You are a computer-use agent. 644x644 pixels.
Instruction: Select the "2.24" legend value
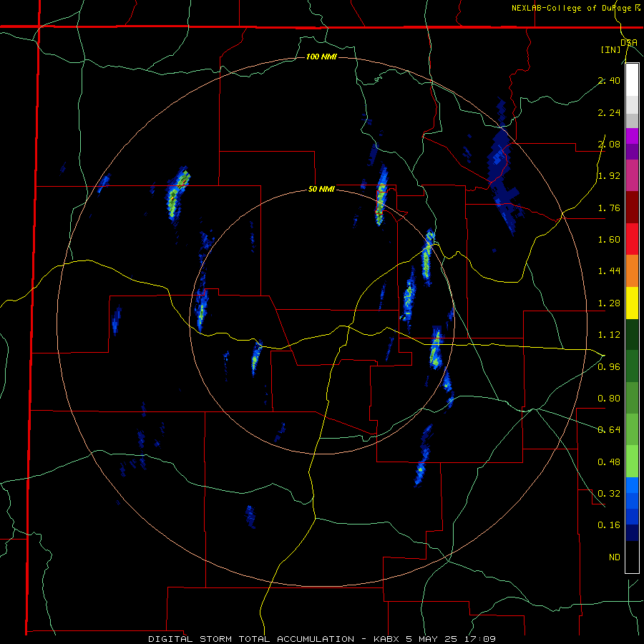(x=609, y=112)
